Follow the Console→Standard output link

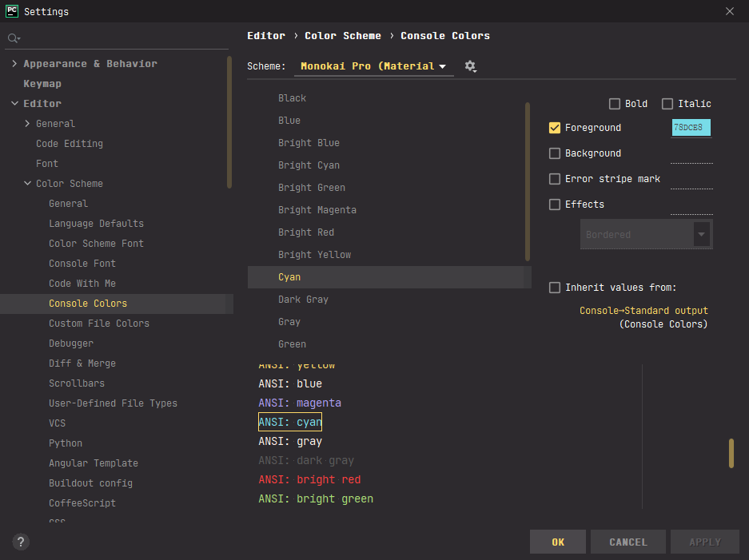click(x=643, y=311)
